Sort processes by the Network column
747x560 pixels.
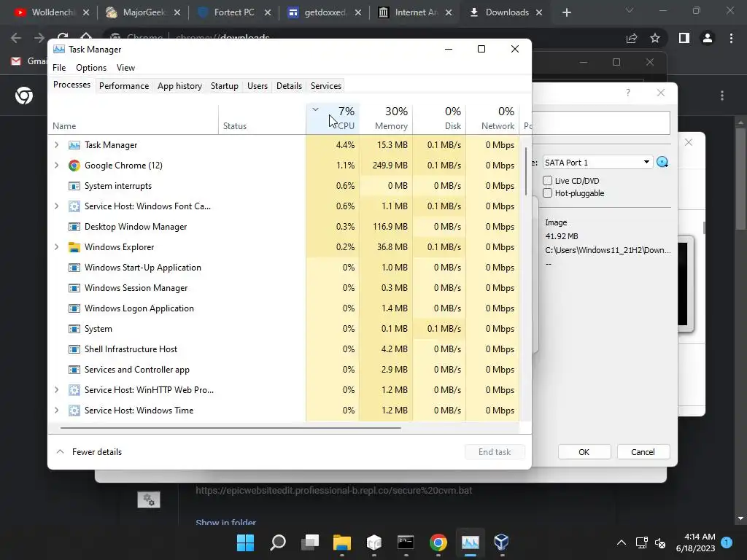[492, 118]
